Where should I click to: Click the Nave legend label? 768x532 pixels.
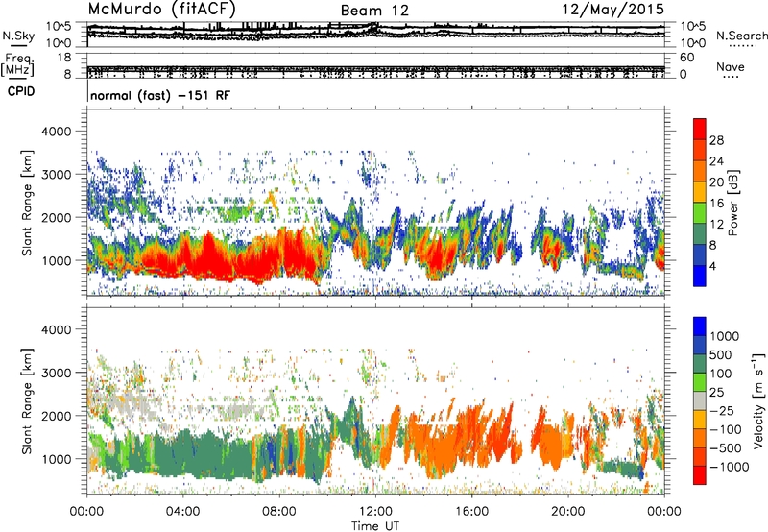point(731,66)
